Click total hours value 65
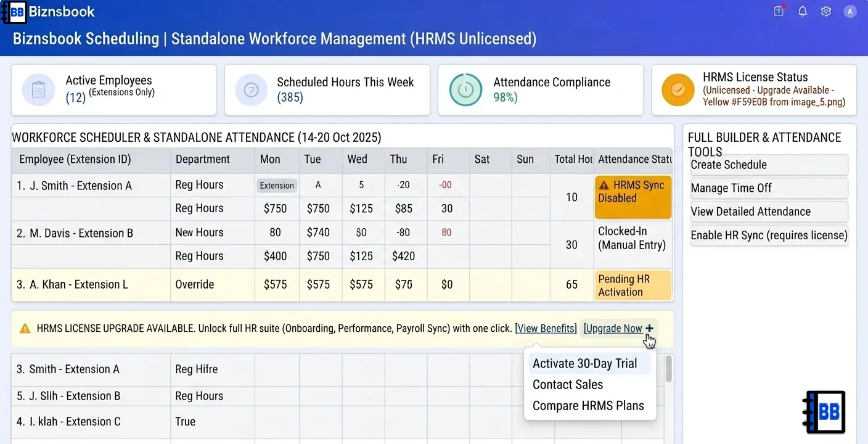The height and width of the screenshot is (444, 868). tap(571, 284)
